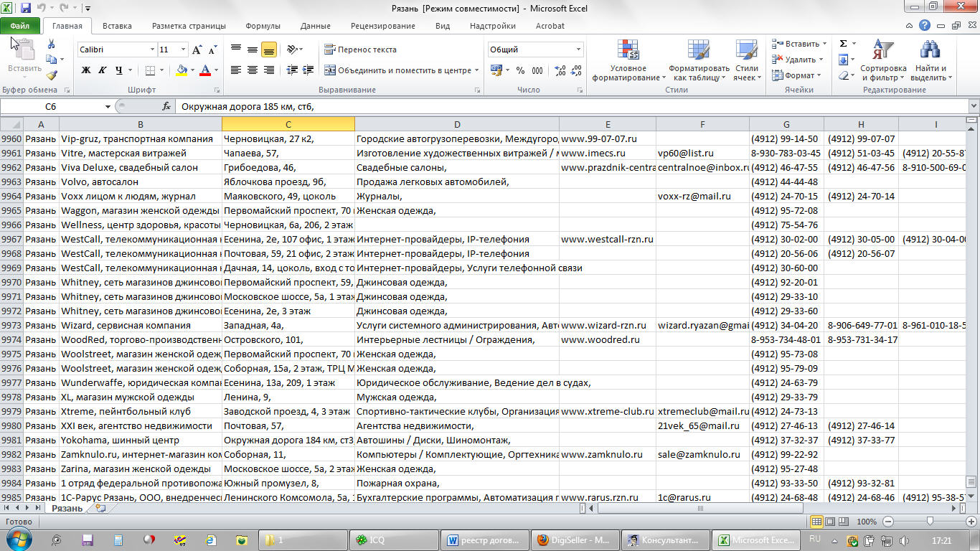Open the font size 11 dropdown
The image size is (980, 551).
pyautogui.click(x=183, y=50)
